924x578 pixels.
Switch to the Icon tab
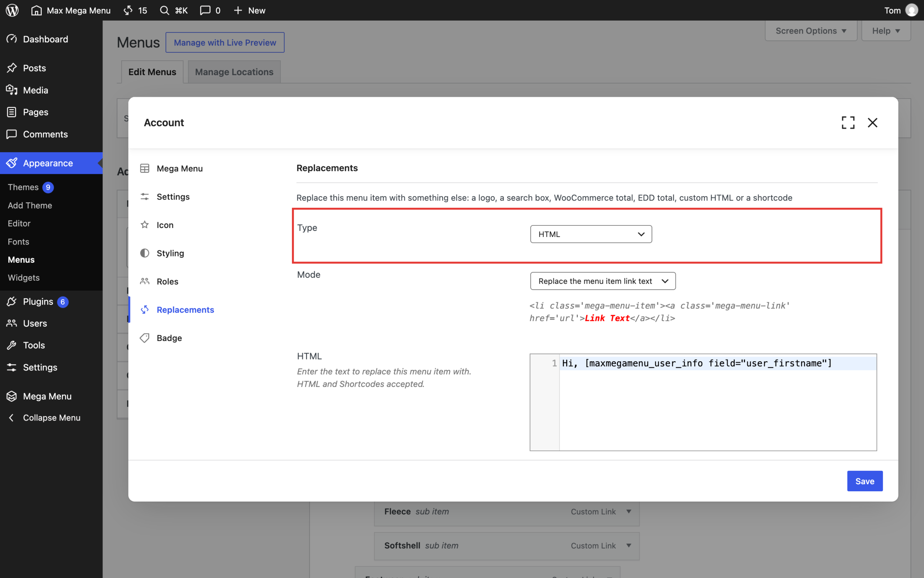click(x=157, y=225)
